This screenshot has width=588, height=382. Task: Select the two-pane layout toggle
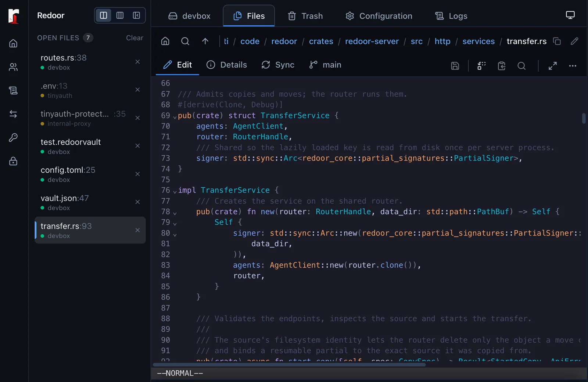point(104,15)
